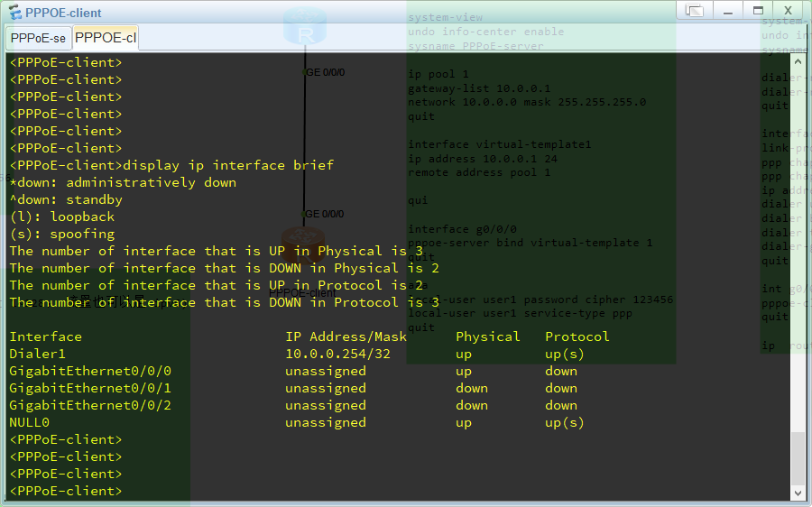The image size is (812, 507).
Task: Click the GigabitEthernet0/0/0 interface name
Action: 90,371
